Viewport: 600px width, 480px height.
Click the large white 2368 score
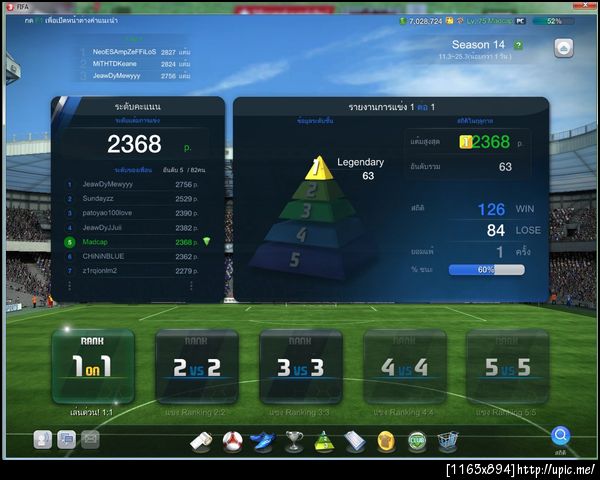tap(134, 144)
